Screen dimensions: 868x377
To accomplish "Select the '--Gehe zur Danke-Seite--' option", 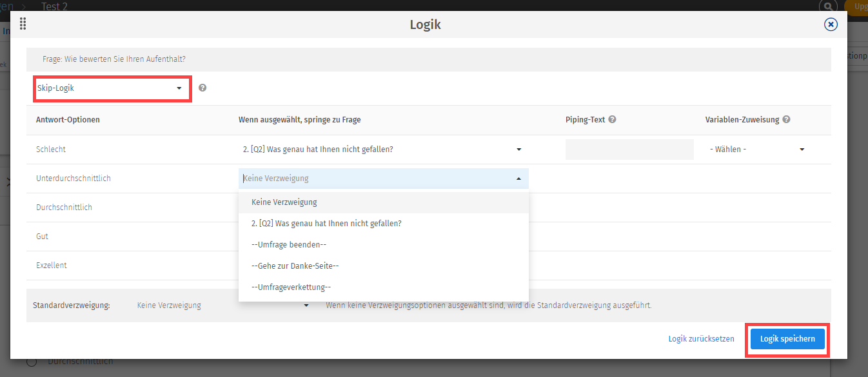I will coord(295,266).
